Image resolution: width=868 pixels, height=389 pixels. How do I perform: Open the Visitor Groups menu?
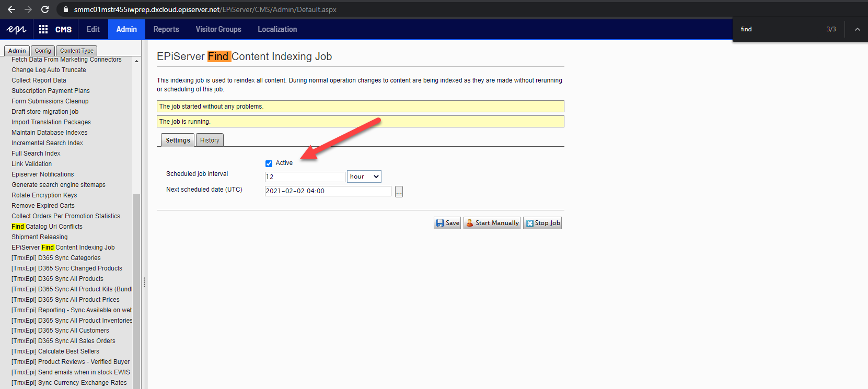pos(218,29)
